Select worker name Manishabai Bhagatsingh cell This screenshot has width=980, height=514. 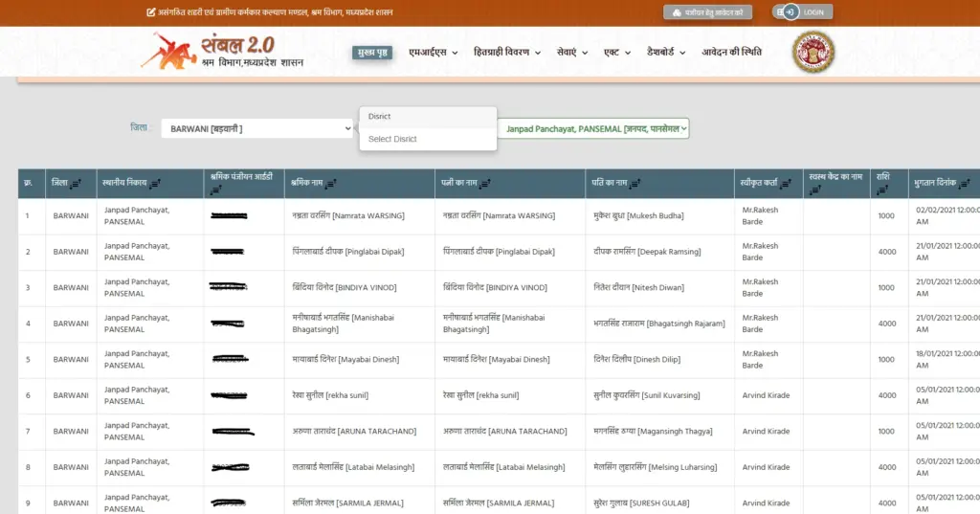click(x=360, y=324)
